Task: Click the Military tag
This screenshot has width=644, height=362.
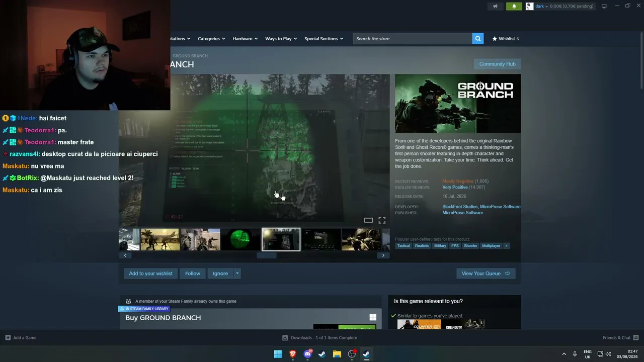Action: (440, 246)
